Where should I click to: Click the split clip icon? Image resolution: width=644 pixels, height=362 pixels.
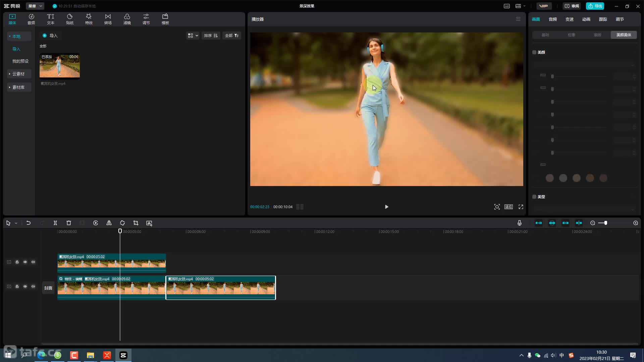[55, 223]
